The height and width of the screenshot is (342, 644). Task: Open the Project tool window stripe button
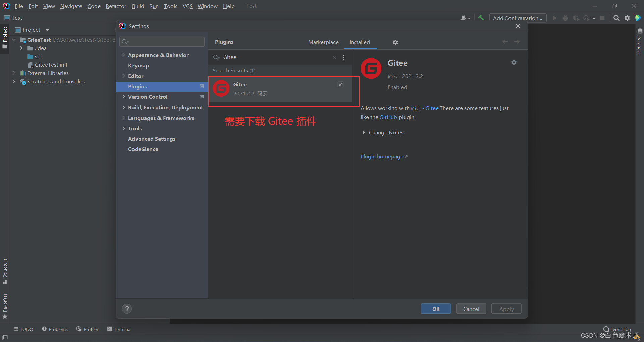[x=5, y=37]
